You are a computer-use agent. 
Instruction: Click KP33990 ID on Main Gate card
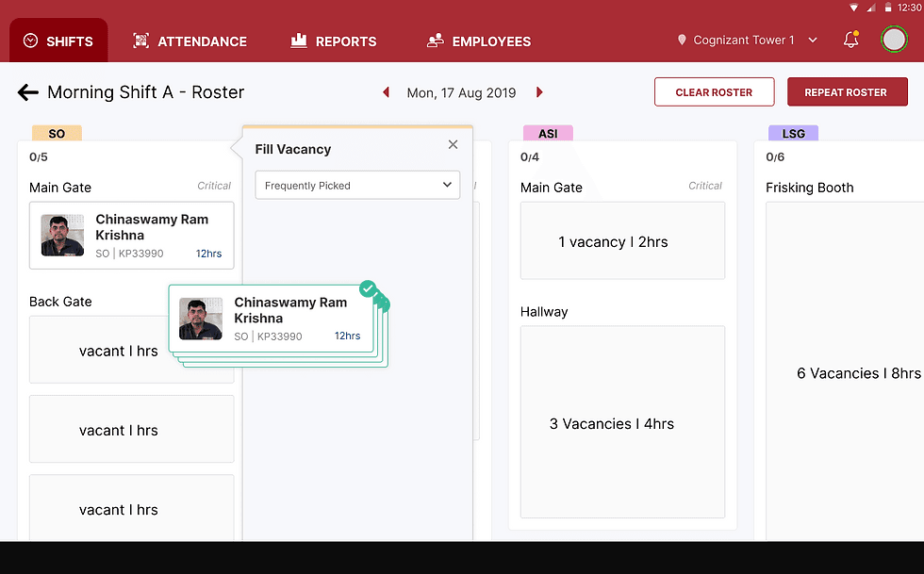(x=140, y=254)
